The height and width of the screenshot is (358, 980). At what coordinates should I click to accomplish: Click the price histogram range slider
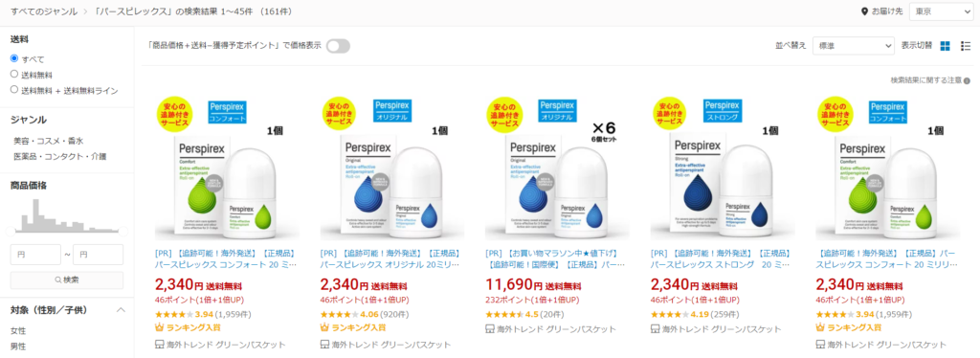[x=67, y=232]
